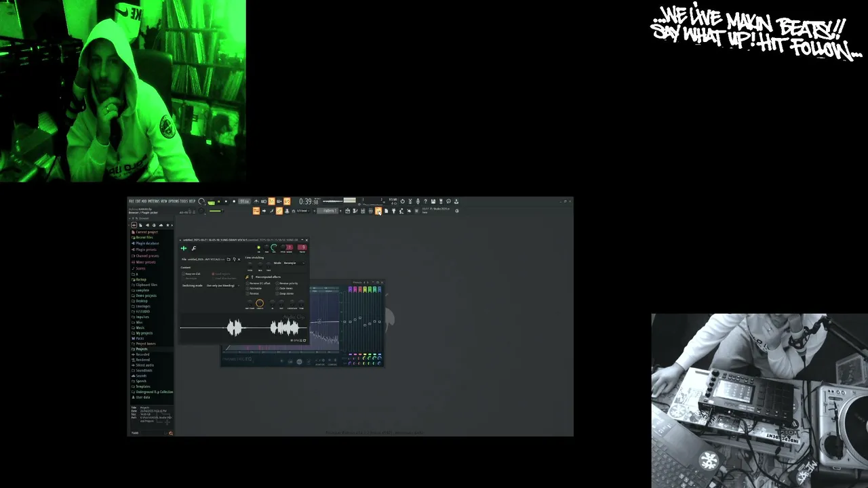Click the question mark help icon
This screenshot has height=488, width=868.
425,201
